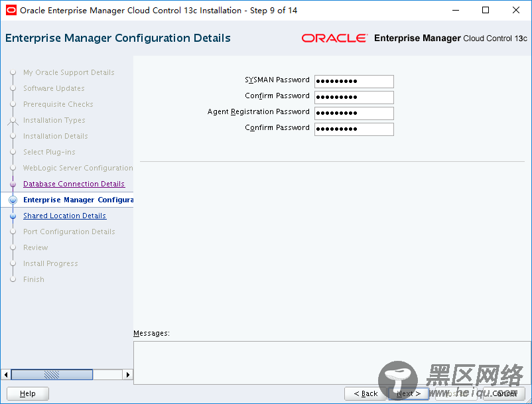Close the installation wizard window
This screenshot has height=404, width=532.
click(515, 10)
